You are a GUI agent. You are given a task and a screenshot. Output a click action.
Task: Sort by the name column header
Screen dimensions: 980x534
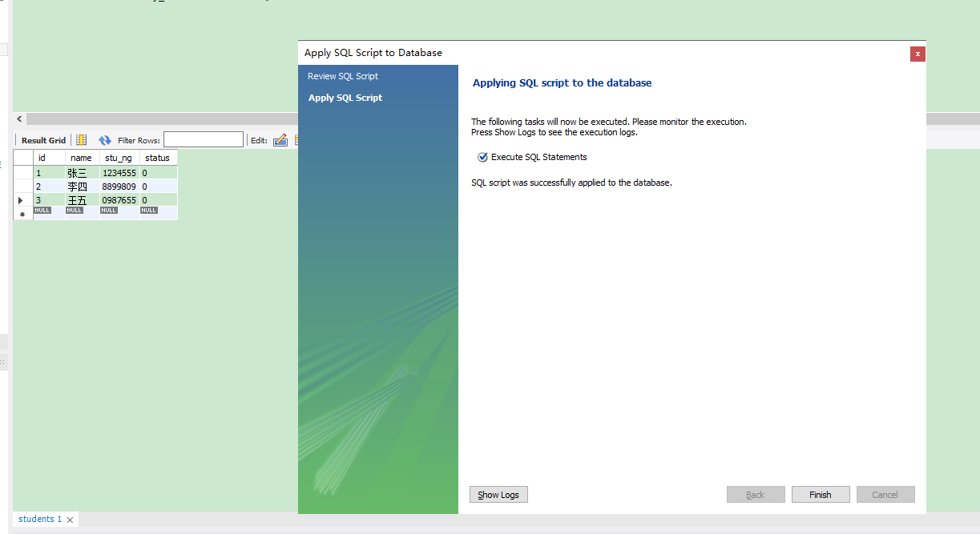[82, 158]
